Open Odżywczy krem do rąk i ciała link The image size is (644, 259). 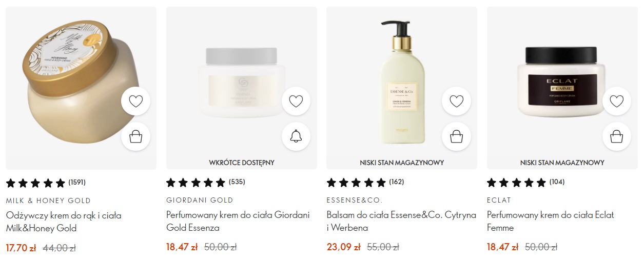[x=64, y=222]
